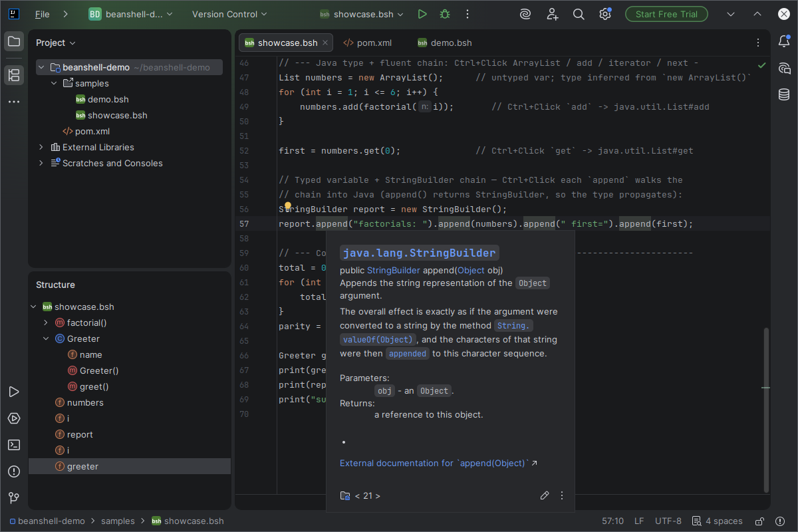Open the Notifications bell icon
This screenshot has height=532, width=798.
pyautogui.click(x=784, y=41)
